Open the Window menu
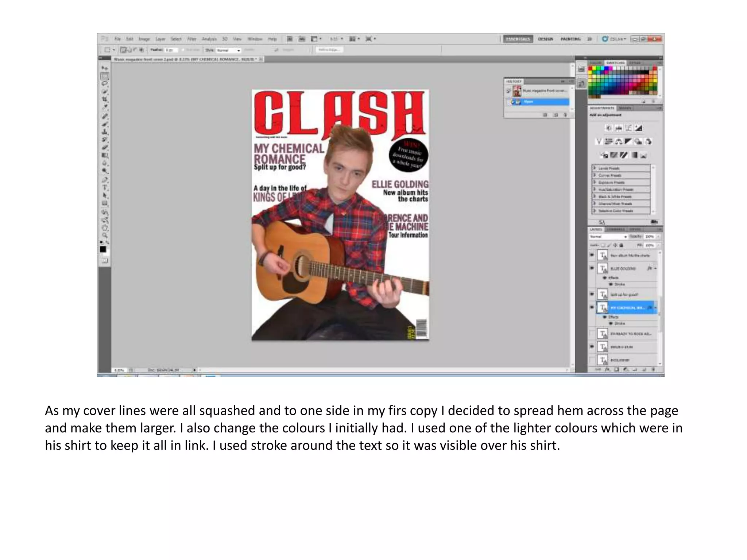The width and height of the screenshot is (747, 560). tap(255, 39)
